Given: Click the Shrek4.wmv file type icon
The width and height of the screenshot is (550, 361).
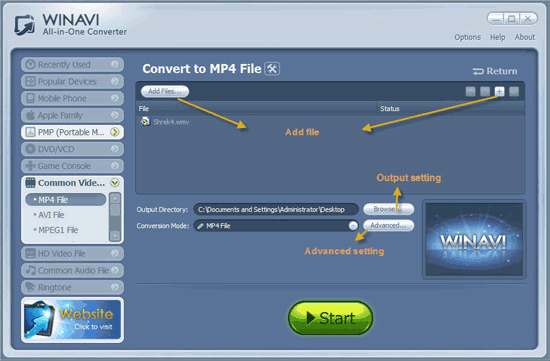Looking at the screenshot, I should 145,121.
